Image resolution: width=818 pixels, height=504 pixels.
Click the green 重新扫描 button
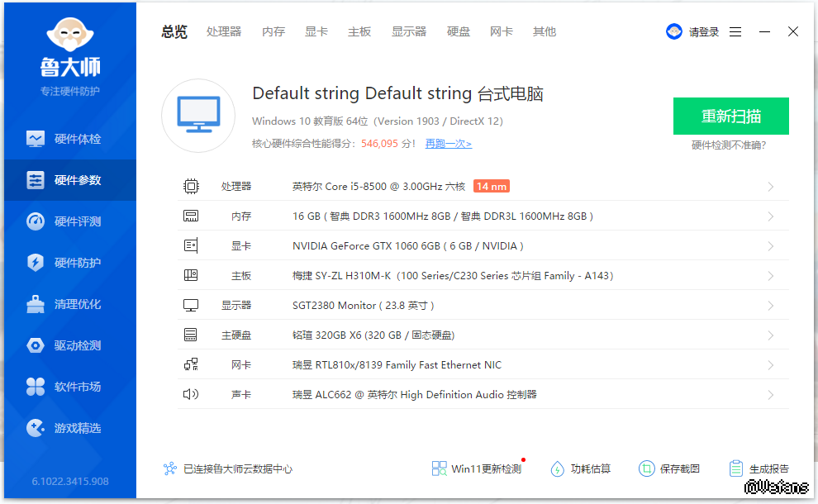click(730, 116)
